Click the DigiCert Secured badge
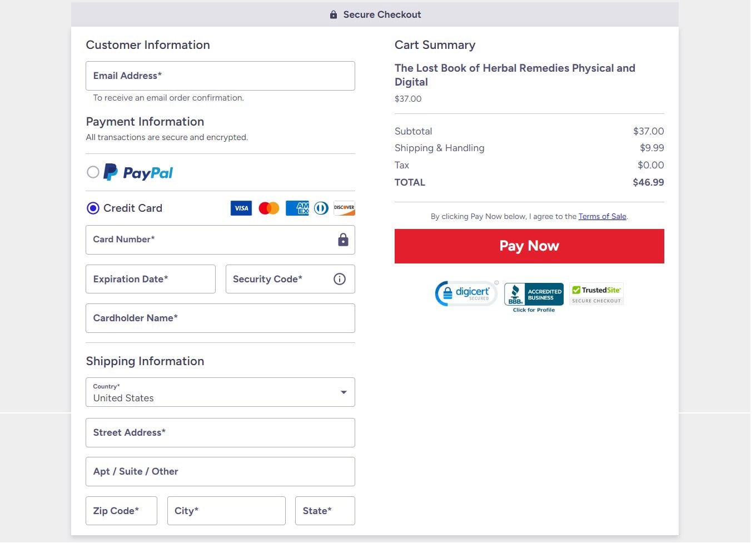The height and width of the screenshot is (558, 756). coord(466,293)
